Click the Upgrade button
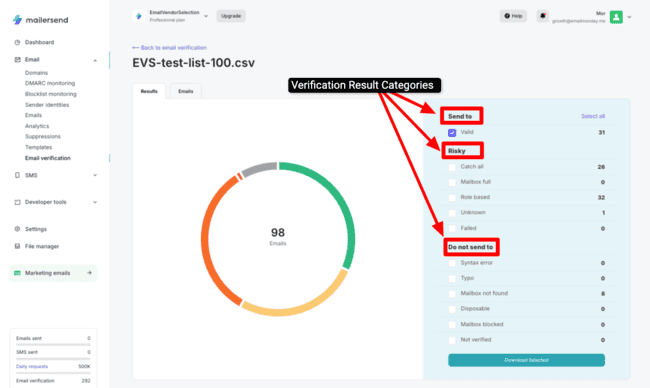 pyautogui.click(x=231, y=16)
